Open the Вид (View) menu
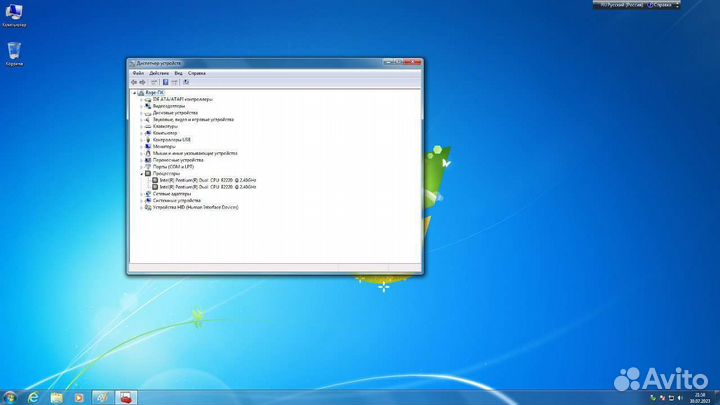 [x=177, y=73]
